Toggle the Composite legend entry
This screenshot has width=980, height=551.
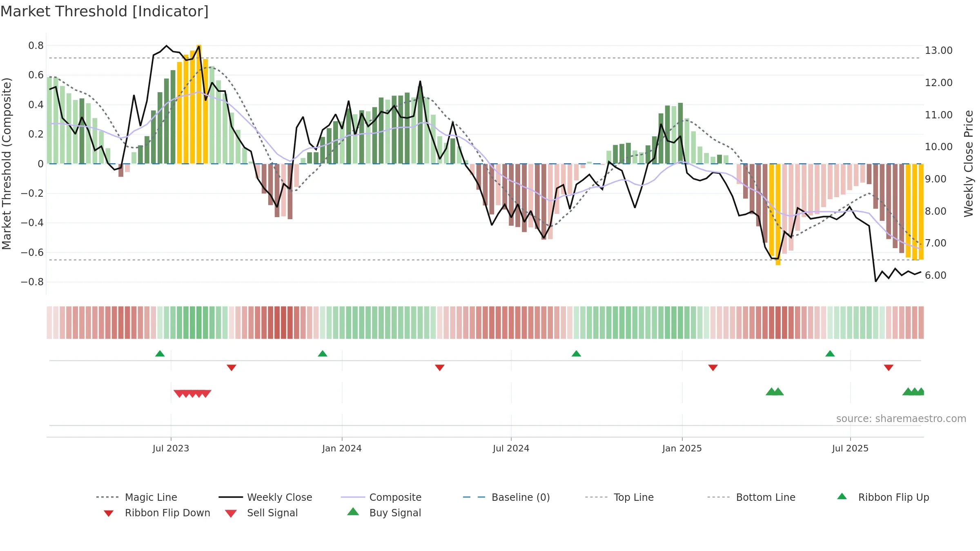pos(381,497)
